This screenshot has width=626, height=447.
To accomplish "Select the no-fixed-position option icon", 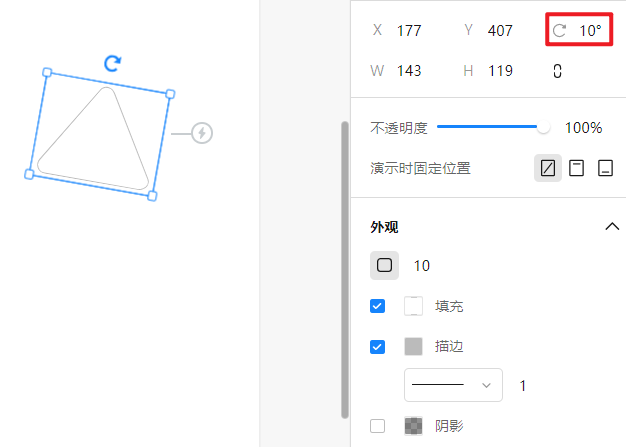I will (x=548, y=168).
